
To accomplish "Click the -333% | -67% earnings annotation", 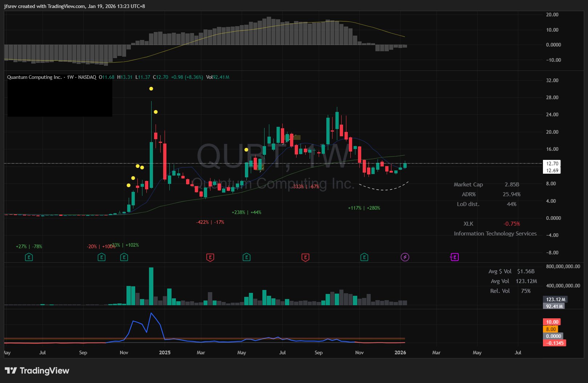I will tap(305, 186).
